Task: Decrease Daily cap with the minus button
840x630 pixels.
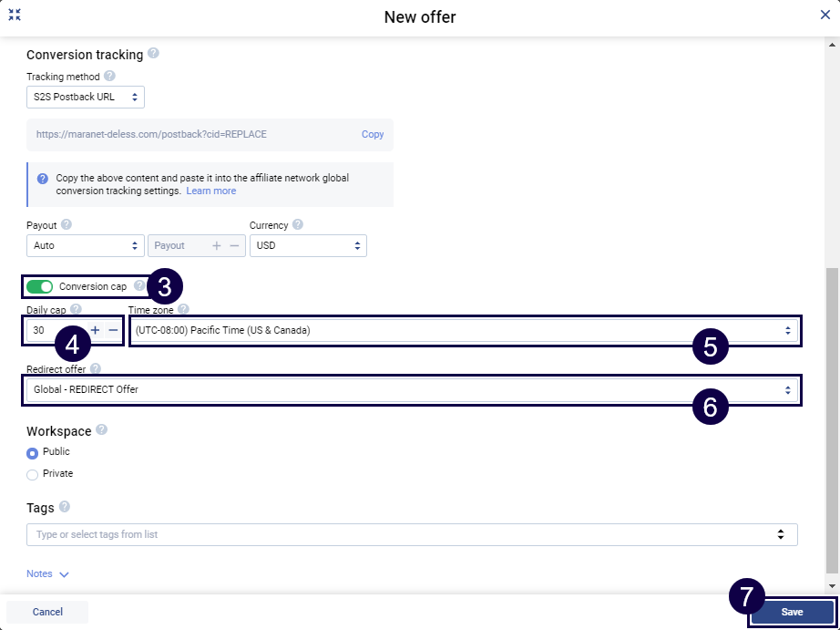Action: tap(113, 330)
